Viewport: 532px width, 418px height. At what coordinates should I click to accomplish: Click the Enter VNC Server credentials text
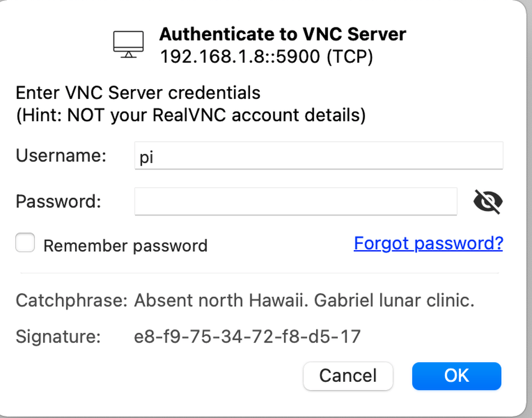pyautogui.click(x=138, y=92)
